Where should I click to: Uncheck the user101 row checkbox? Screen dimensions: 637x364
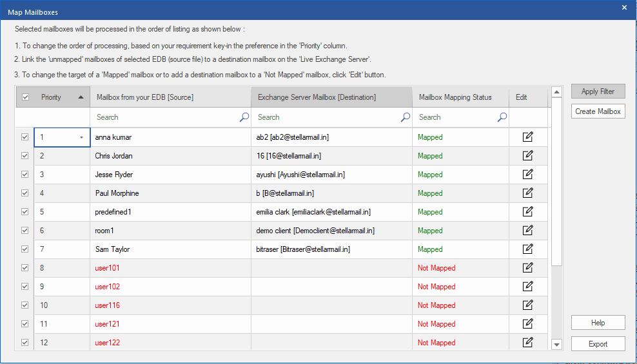24,268
